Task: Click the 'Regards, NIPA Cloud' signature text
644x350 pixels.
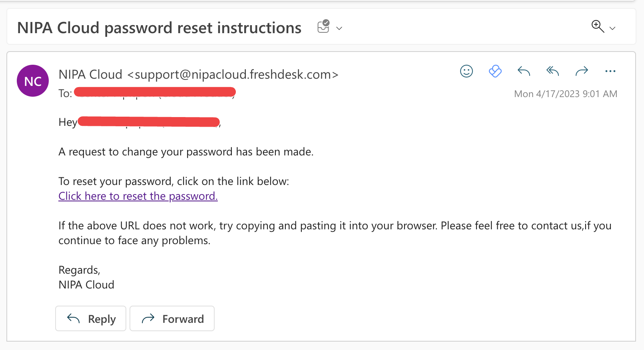Action: click(x=86, y=277)
